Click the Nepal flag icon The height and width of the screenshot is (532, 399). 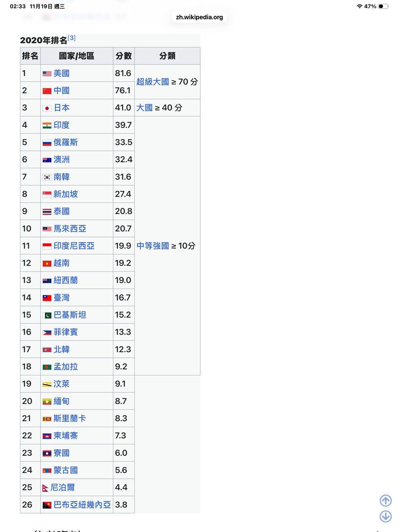[45, 488]
